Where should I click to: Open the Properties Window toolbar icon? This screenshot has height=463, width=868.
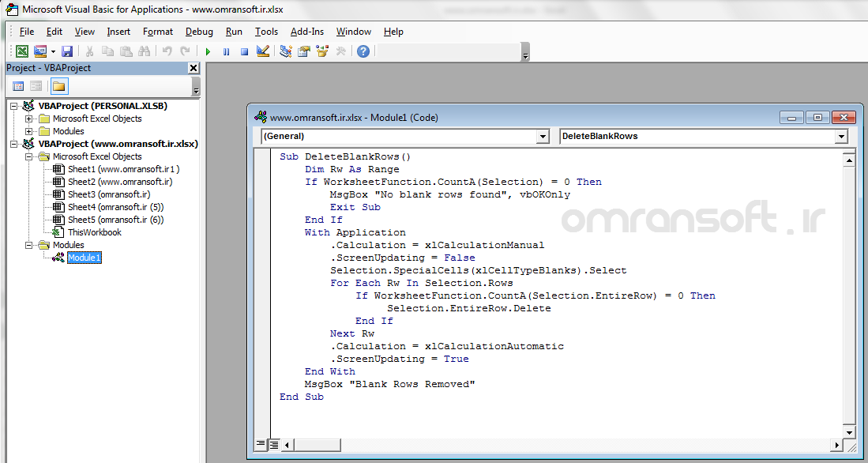tap(303, 51)
